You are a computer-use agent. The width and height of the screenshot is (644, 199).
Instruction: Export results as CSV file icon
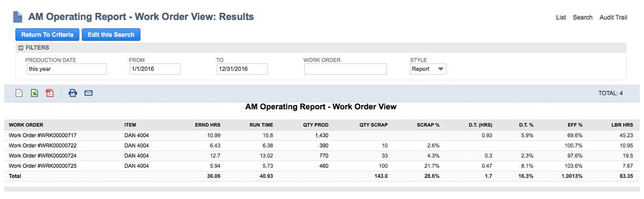[x=19, y=93]
